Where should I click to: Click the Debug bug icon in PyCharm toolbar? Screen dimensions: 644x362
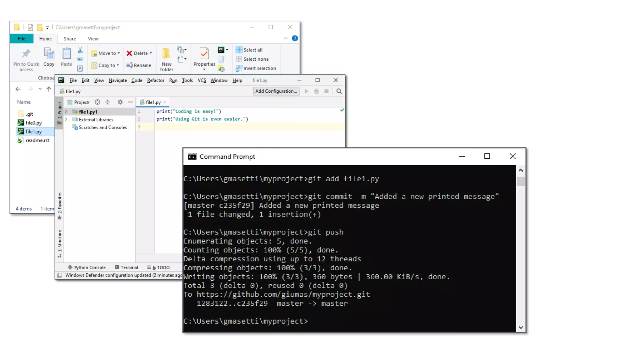coord(316,91)
